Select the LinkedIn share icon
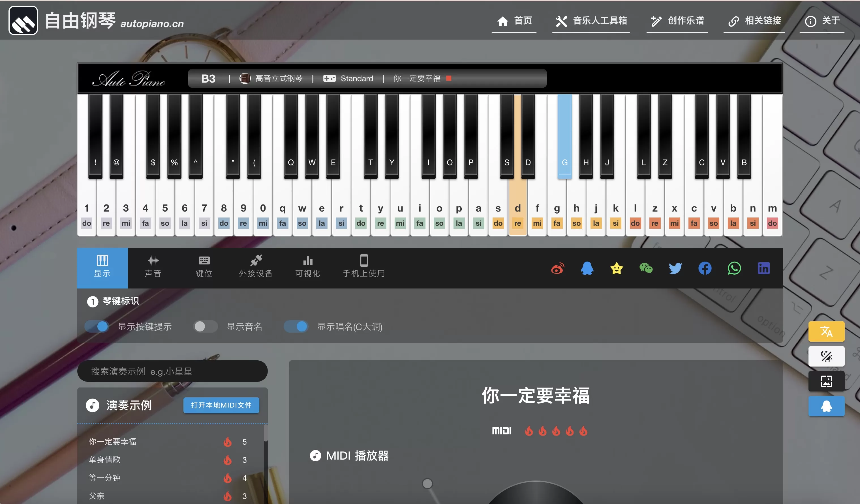Image resolution: width=860 pixels, height=504 pixels. [x=764, y=268]
